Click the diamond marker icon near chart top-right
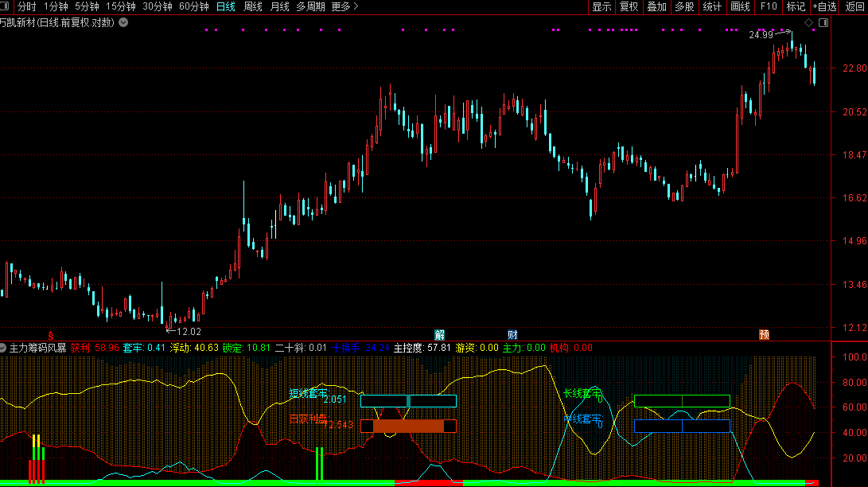 pyautogui.click(x=809, y=23)
